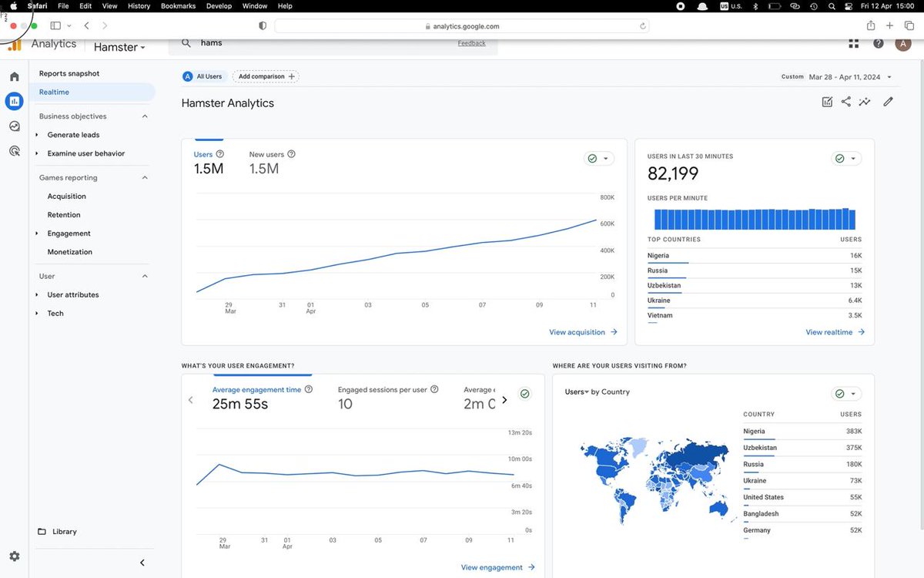Select the Reports icon in the left rail
The width and height of the screenshot is (924, 578).
click(x=14, y=101)
